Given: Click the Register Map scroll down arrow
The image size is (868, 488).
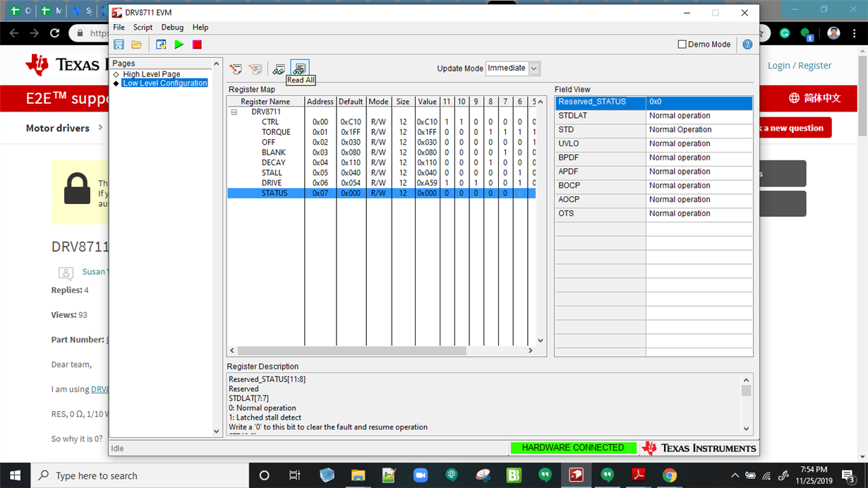Looking at the screenshot, I should click(x=541, y=340).
